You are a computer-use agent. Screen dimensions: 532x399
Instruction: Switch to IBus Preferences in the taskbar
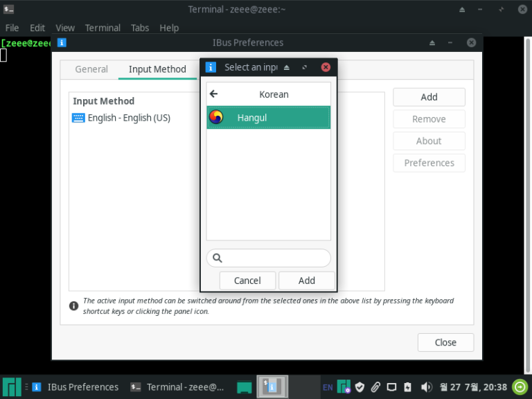pos(76,387)
